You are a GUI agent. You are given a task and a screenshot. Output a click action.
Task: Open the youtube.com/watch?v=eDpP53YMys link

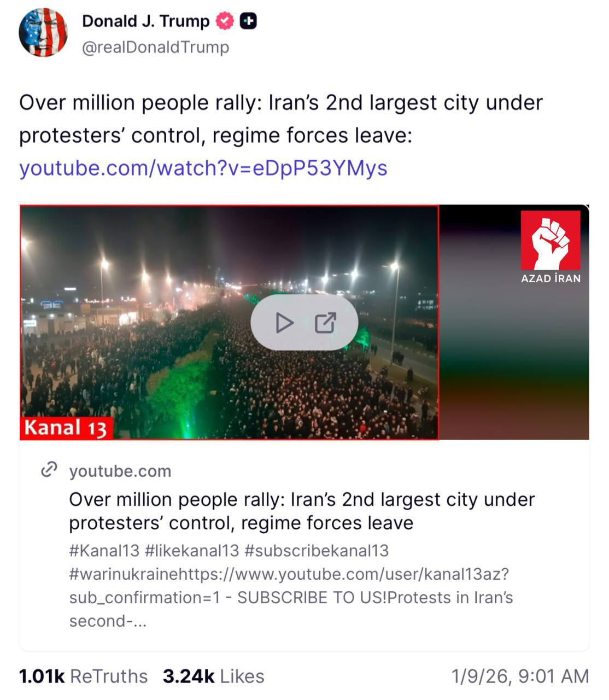[203, 168]
